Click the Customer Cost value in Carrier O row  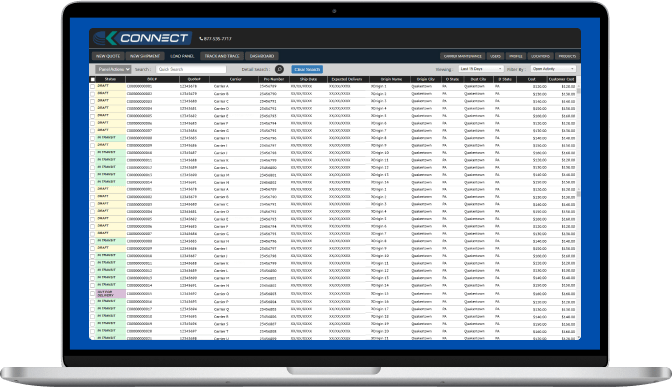[568, 294]
